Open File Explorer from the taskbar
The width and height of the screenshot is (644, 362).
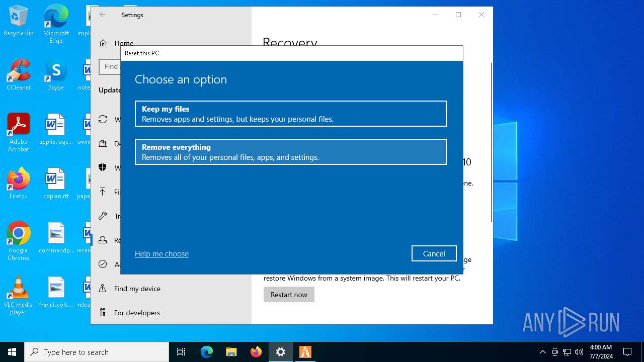click(231, 352)
